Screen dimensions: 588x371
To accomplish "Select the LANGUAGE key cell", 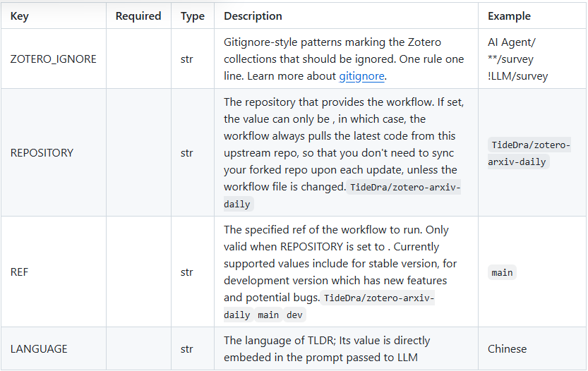I will pos(39,348).
